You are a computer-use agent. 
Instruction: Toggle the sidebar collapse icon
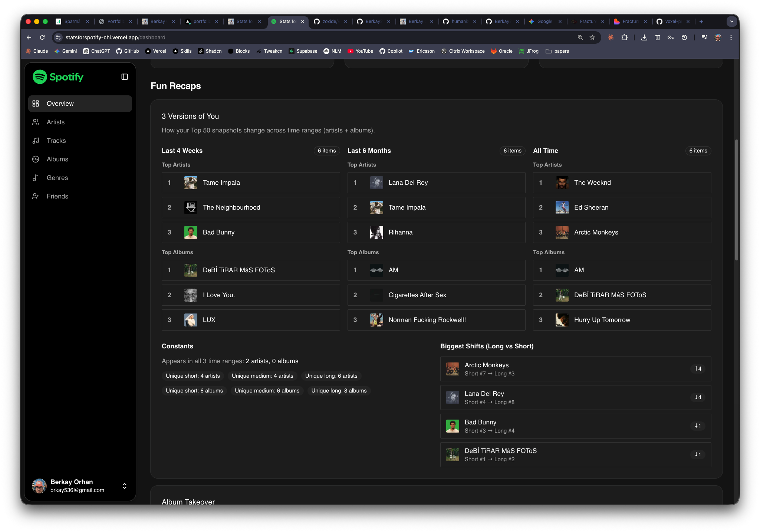[125, 77]
